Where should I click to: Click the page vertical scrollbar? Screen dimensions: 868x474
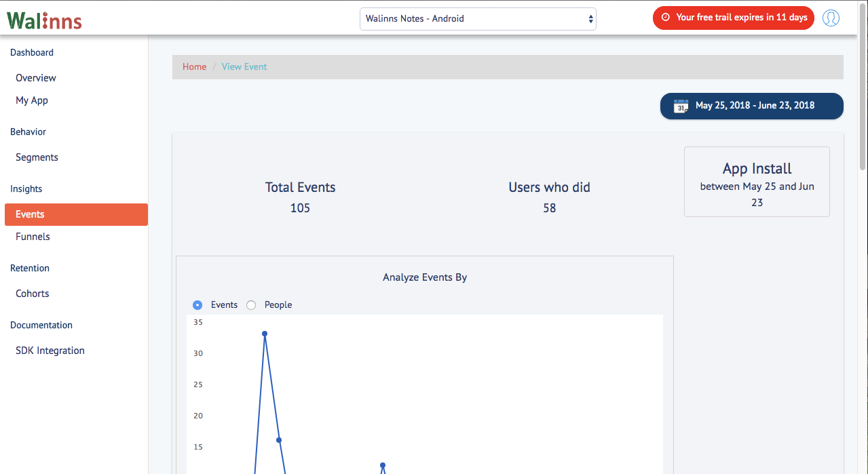click(x=863, y=88)
